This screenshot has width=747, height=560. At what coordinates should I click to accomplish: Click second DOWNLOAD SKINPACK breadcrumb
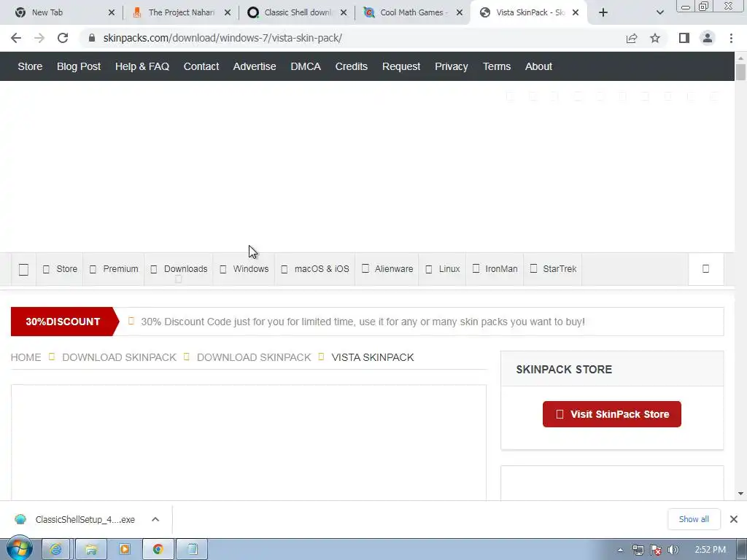254,357
